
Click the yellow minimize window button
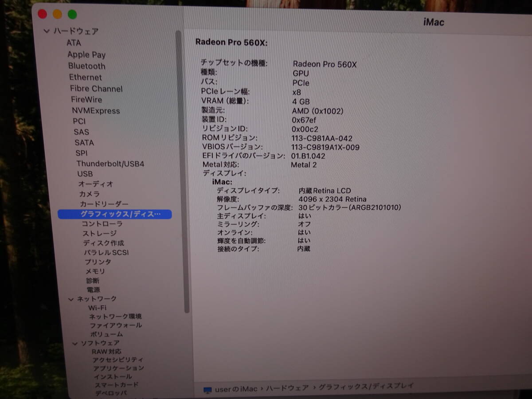pyautogui.click(x=57, y=14)
